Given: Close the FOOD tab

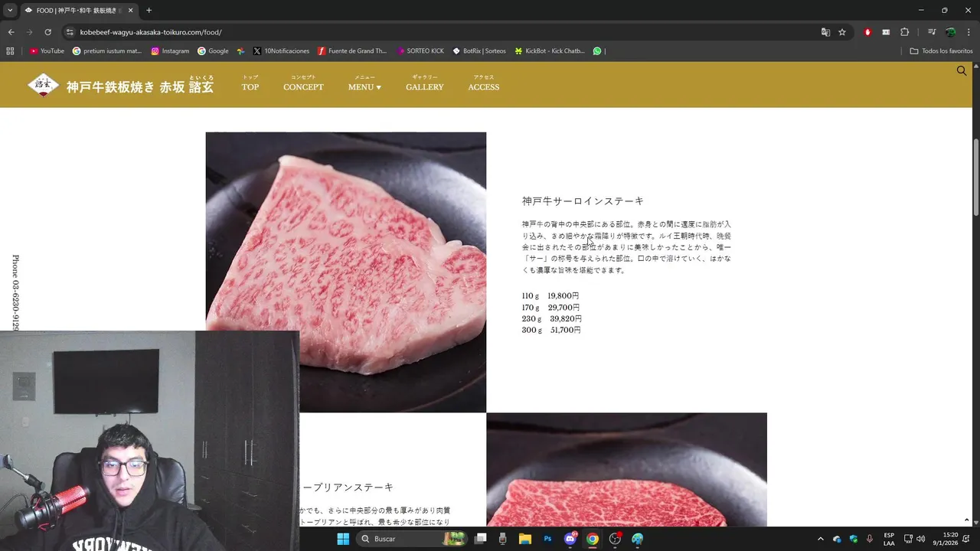Looking at the screenshot, I should coord(130,11).
